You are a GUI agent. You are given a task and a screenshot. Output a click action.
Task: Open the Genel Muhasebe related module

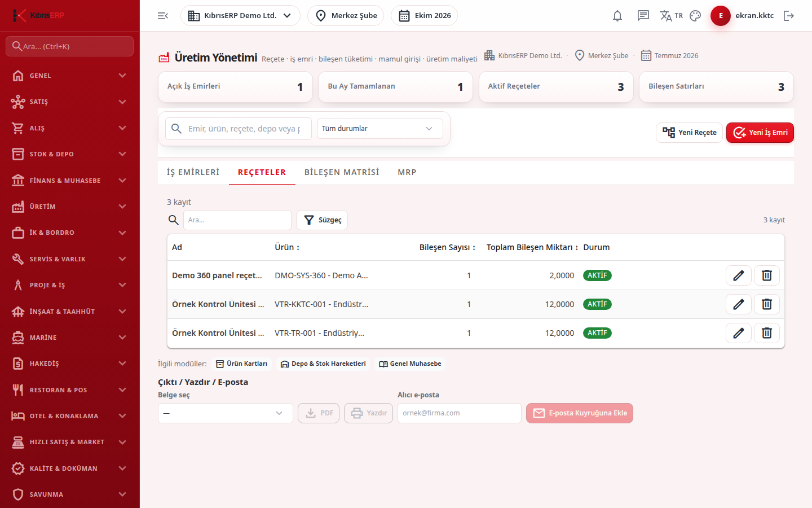[x=410, y=364]
